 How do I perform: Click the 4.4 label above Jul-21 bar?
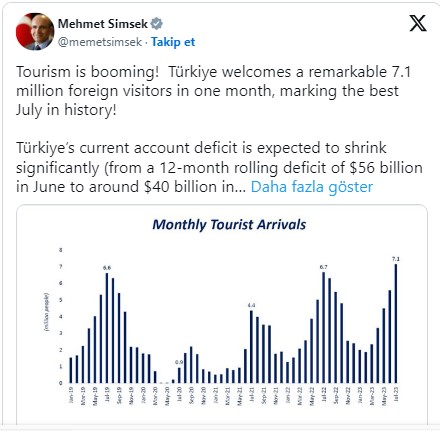coord(251,305)
